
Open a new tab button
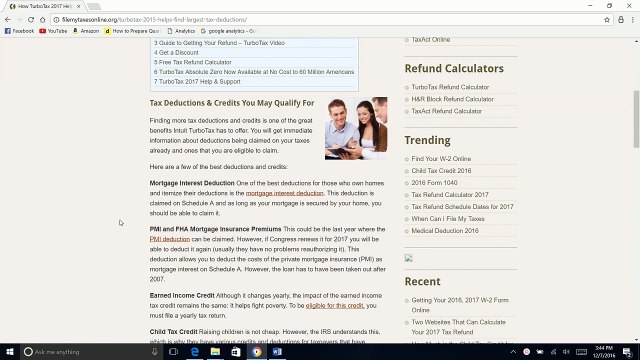[94, 7]
